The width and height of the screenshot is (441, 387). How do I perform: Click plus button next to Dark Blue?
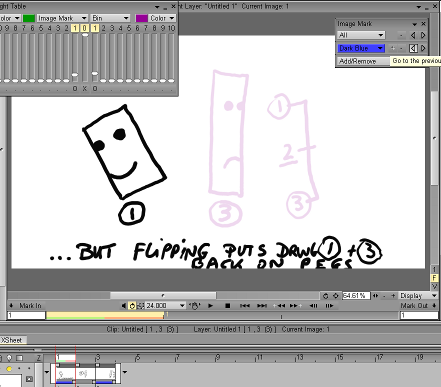point(393,48)
